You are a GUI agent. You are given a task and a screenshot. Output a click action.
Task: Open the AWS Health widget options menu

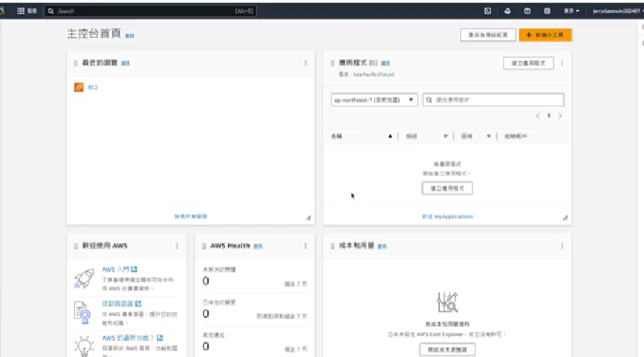point(305,246)
